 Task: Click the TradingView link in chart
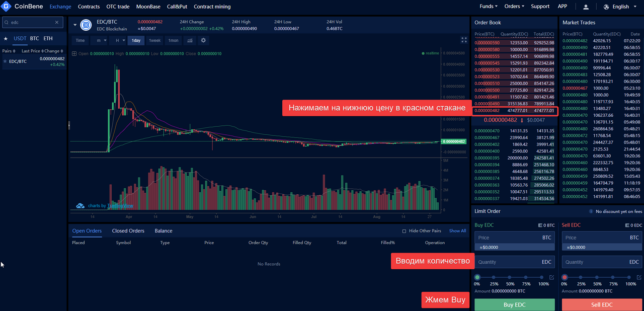click(x=120, y=205)
